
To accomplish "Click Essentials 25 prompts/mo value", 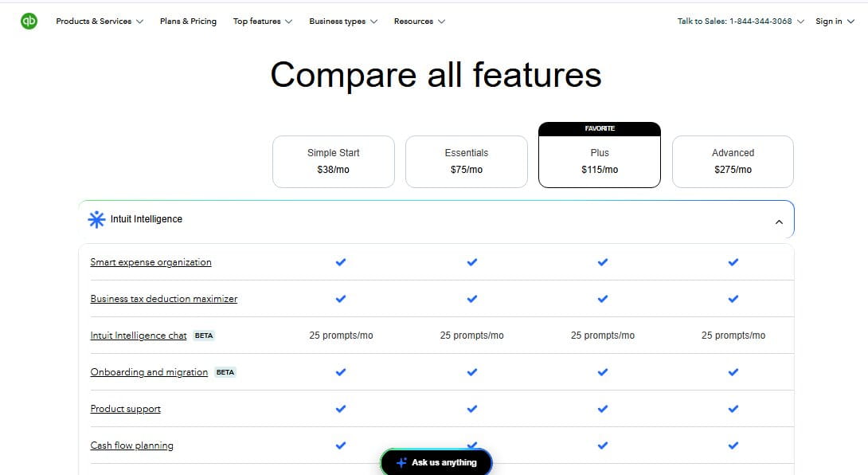I will [x=471, y=336].
